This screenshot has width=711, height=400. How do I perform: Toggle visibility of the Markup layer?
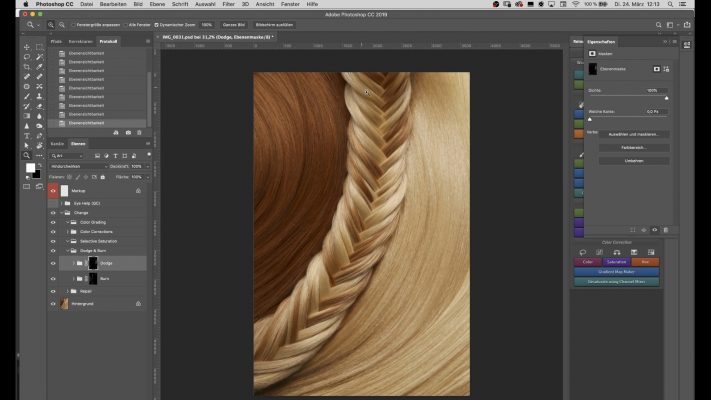coord(53,190)
